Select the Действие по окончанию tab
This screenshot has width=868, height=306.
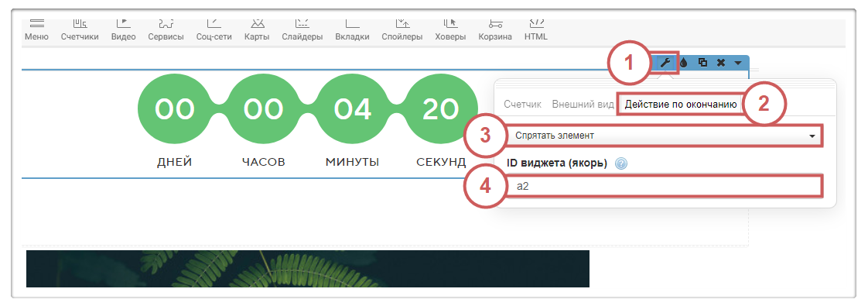[681, 105]
